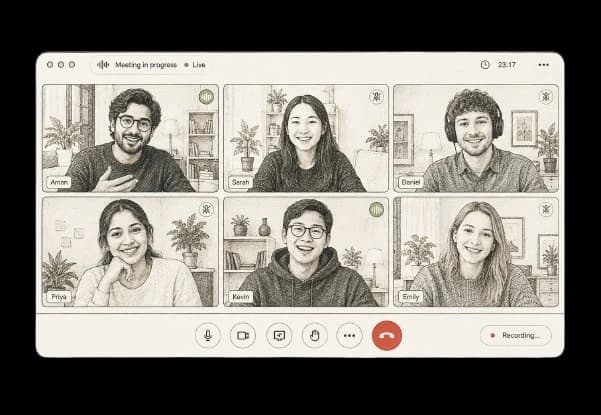
Task: Minimize the window using the middle window dot
Action: pos(61,65)
